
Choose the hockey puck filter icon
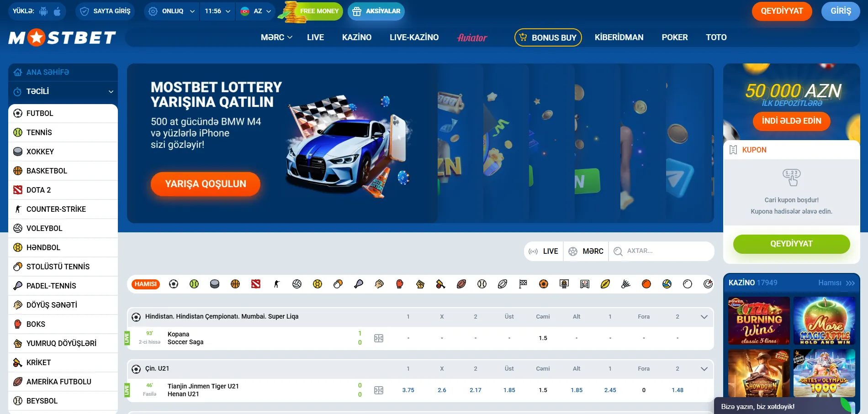point(215,284)
